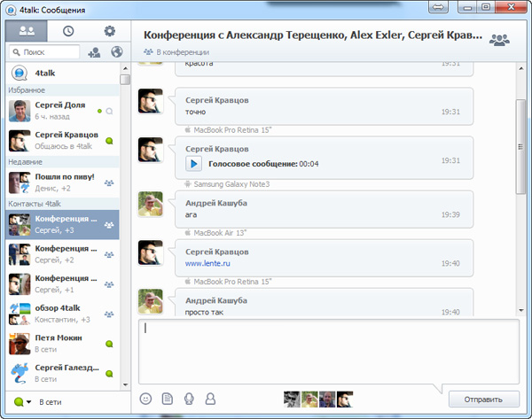Image resolution: width=532 pixels, height=419 pixels.
Task: Open settings gear tab
Action: click(110, 31)
